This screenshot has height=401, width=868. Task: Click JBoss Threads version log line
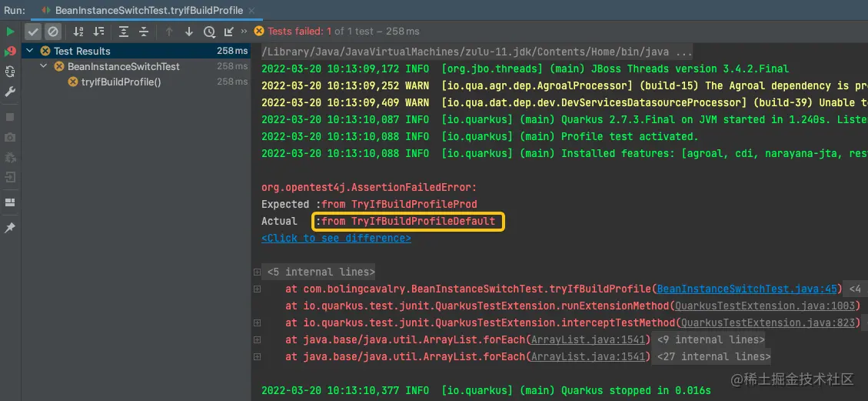tap(525, 69)
